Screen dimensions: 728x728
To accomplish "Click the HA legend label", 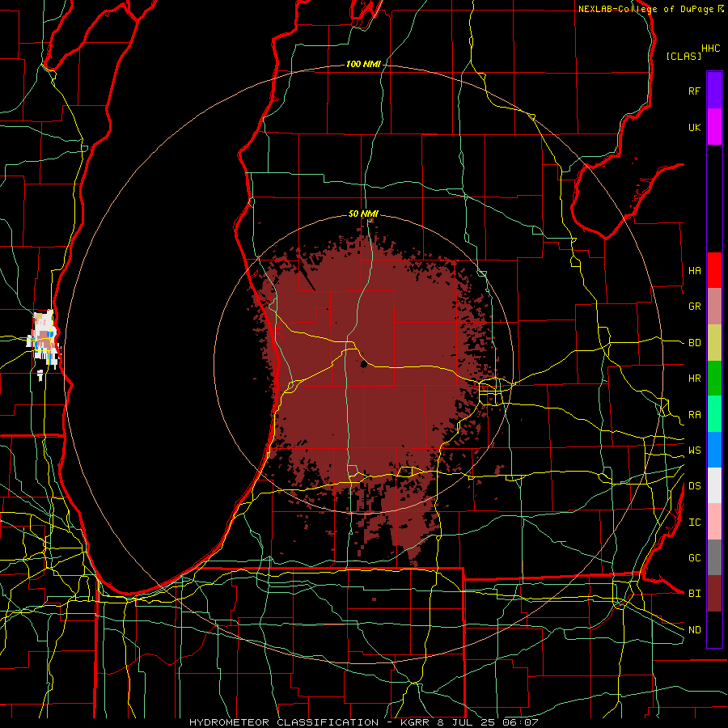I will 694,271.
